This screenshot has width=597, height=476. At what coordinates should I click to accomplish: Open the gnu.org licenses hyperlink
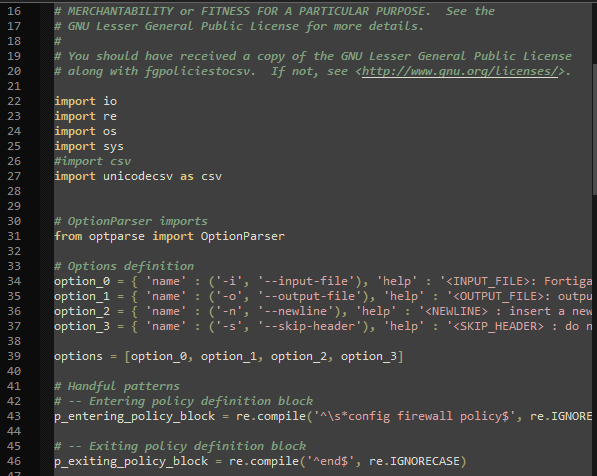[460, 71]
